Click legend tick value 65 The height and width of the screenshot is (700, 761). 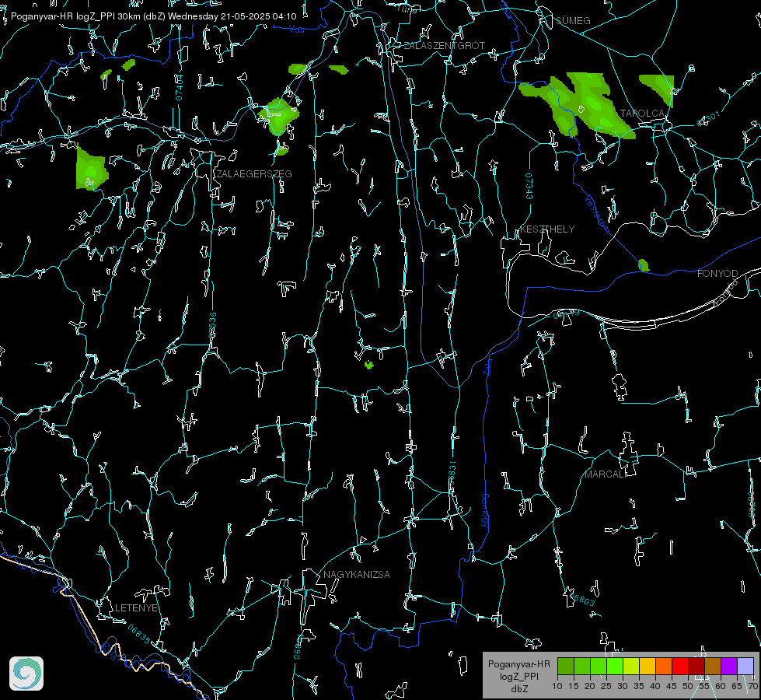pyautogui.click(x=737, y=686)
